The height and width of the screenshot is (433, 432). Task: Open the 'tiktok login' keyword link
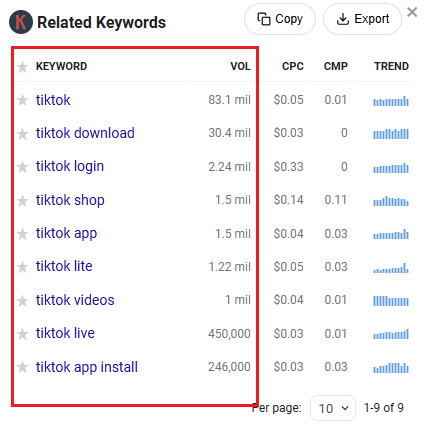[70, 167]
